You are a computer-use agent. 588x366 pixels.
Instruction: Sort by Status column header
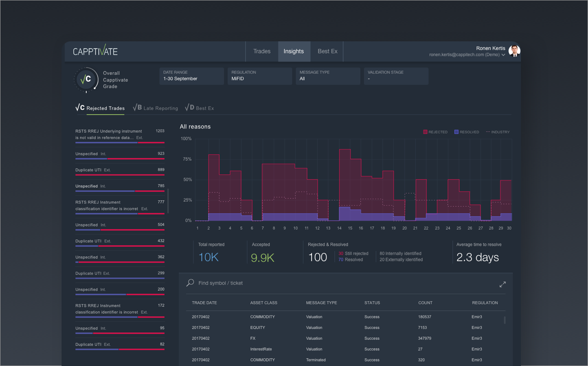pos(372,303)
